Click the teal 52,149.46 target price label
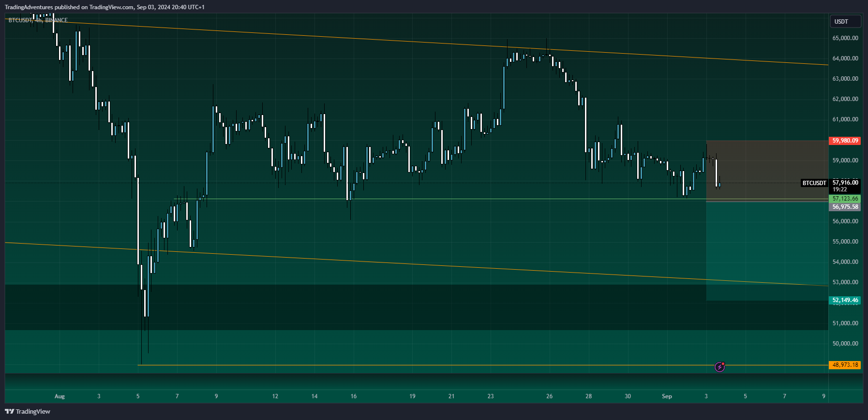The image size is (868, 420). [845, 300]
